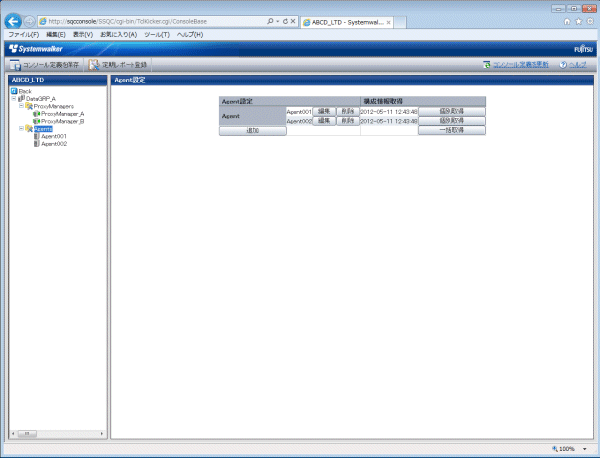
Task: Click the Agent001 cell in table
Action: (x=299, y=112)
